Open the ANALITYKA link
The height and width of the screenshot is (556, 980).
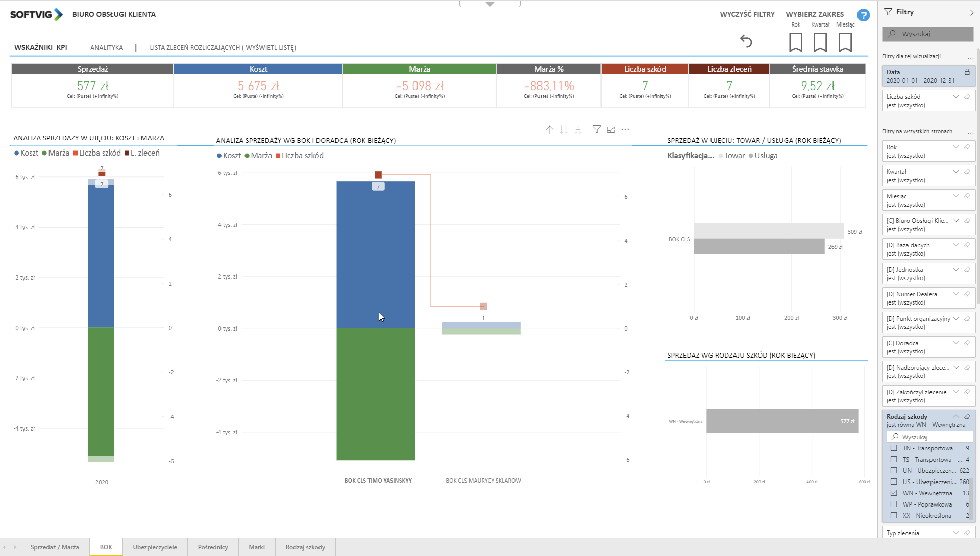(107, 48)
